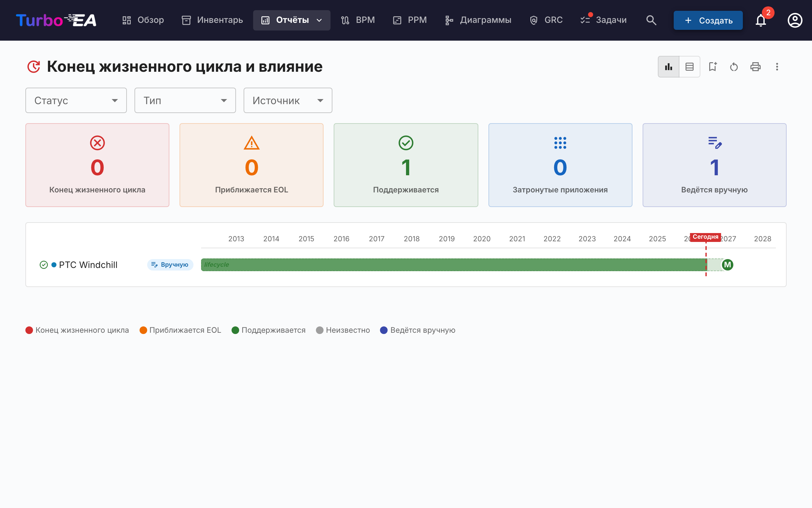Click the green checkmark circle card icon
Image resolution: width=812 pixels, height=508 pixels.
[x=406, y=143]
